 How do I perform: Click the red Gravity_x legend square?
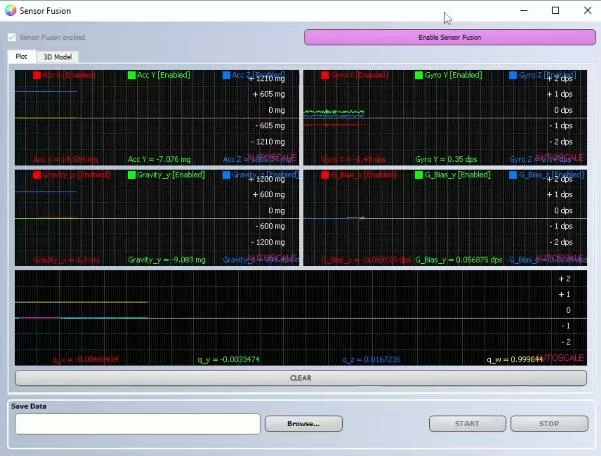pos(37,175)
